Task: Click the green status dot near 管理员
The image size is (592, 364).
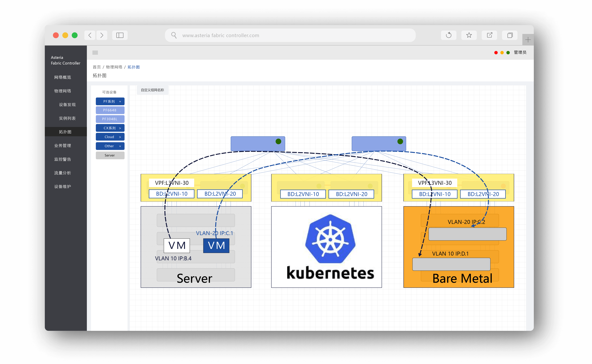Action: point(508,53)
